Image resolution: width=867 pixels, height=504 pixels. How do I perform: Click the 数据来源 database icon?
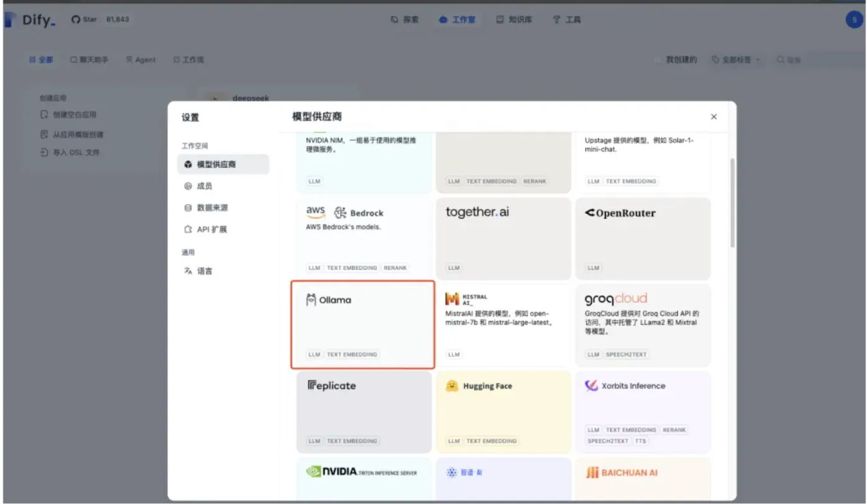(x=188, y=208)
